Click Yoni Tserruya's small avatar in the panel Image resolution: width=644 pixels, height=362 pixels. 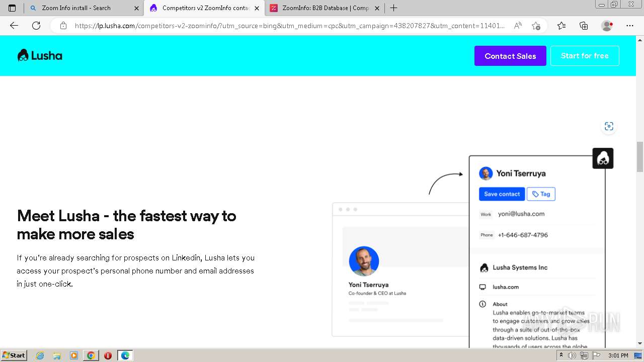(x=486, y=173)
